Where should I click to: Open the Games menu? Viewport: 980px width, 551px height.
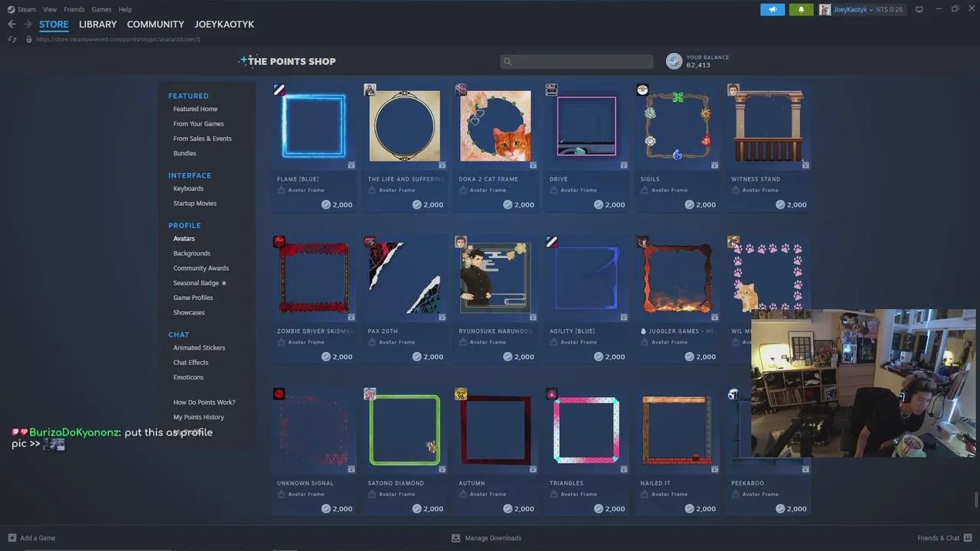102,9
